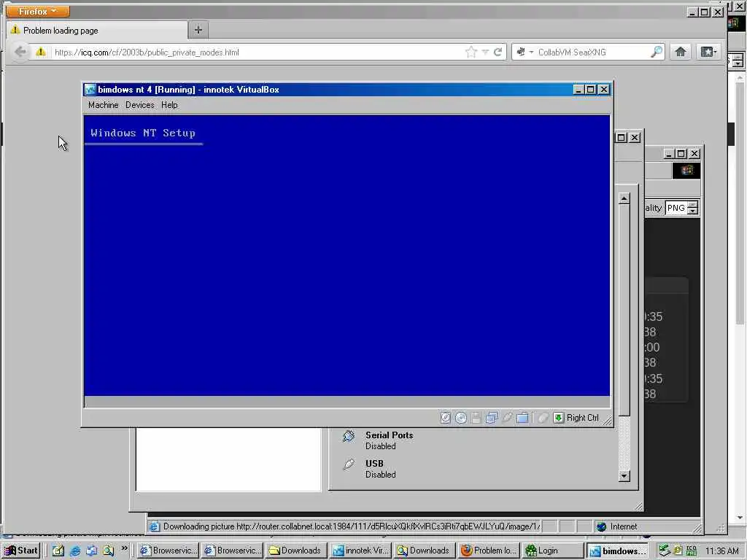Reload the page with the refresh icon
Image resolution: width=747 pixels, height=560 pixels.
pyautogui.click(x=498, y=52)
